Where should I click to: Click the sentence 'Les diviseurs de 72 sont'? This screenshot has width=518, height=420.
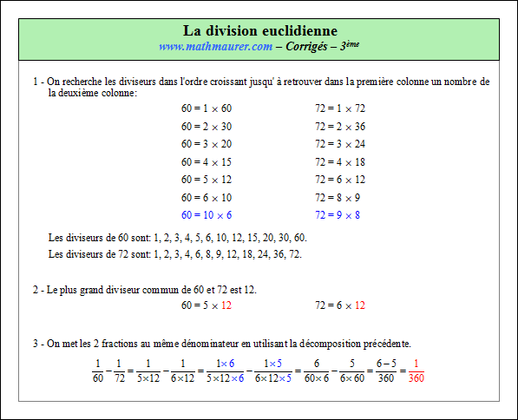[x=175, y=254]
